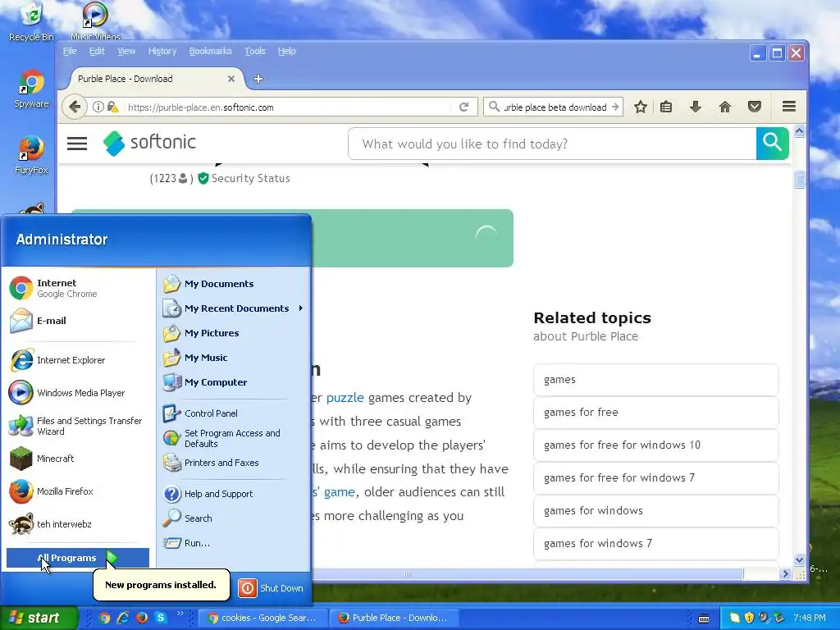The width and height of the screenshot is (840, 630).
Task: Open the Bookmarks menu
Action: point(211,51)
